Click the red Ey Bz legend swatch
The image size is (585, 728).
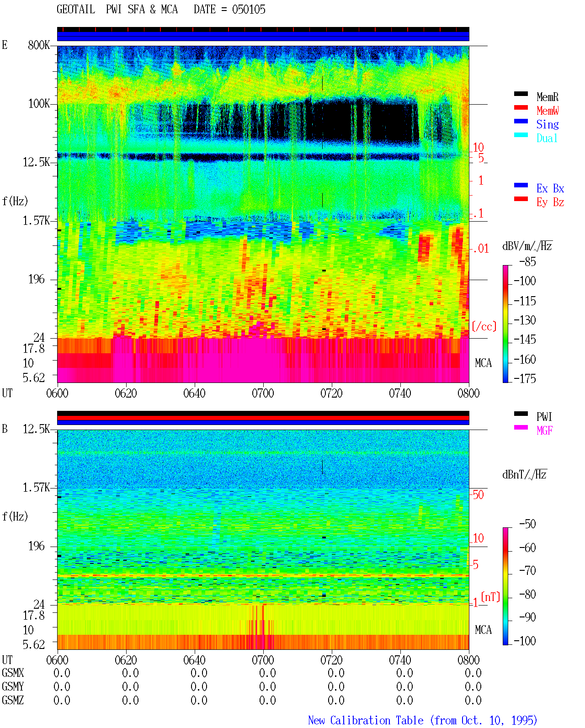521,199
